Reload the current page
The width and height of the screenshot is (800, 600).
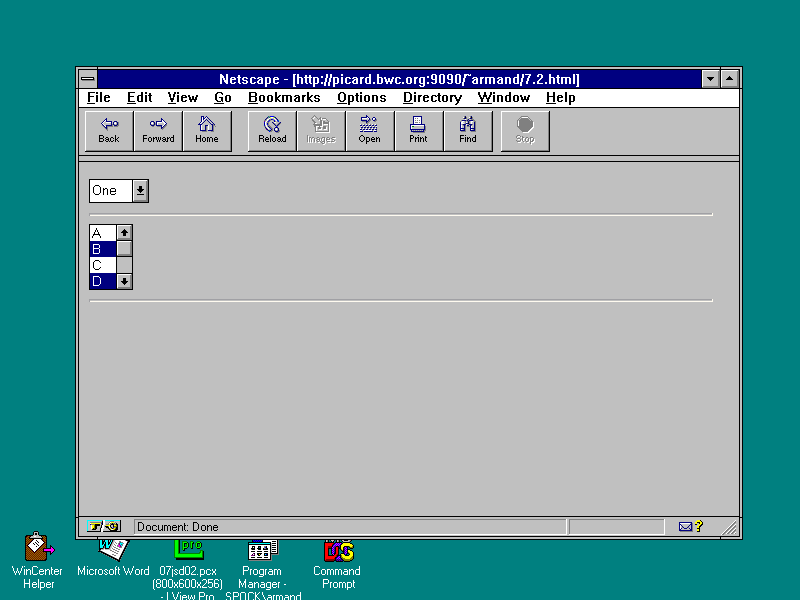coord(272,131)
